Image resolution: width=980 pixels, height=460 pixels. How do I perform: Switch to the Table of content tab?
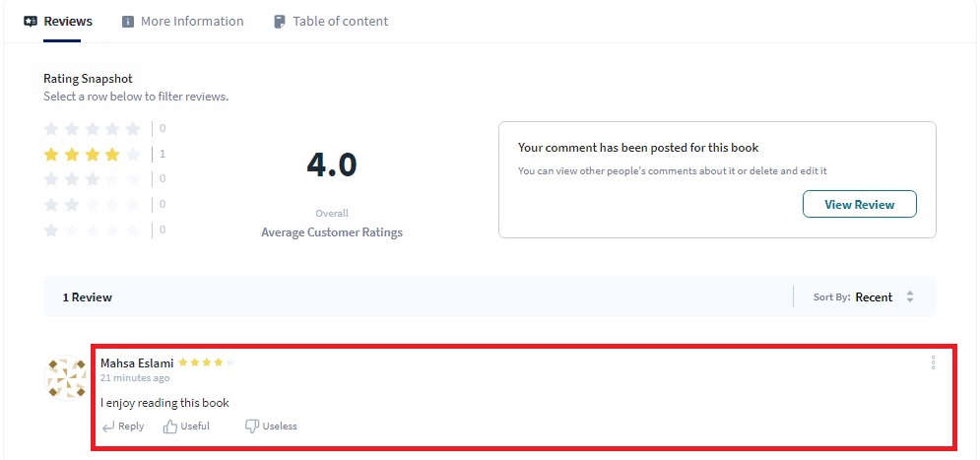[x=340, y=22]
